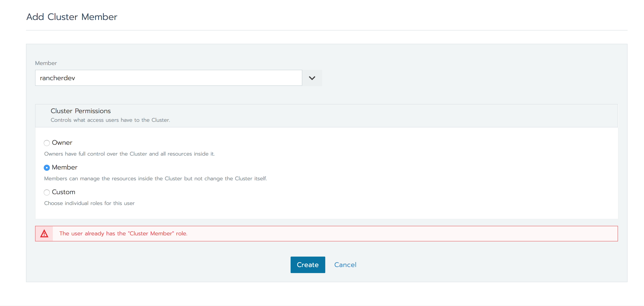Click the Add Cluster Member page heading
This screenshot has width=644, height=306.
click(x=72, y=17)
